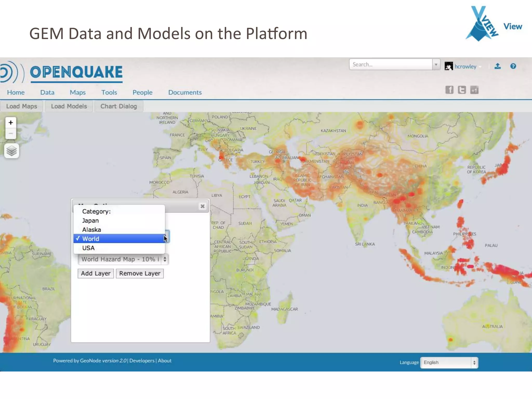Image resolution: width=532 pixels, height=399 pixels.
Task: Click the Google +1 share icon
Action: pyautogui.click(x=474, y=90)
